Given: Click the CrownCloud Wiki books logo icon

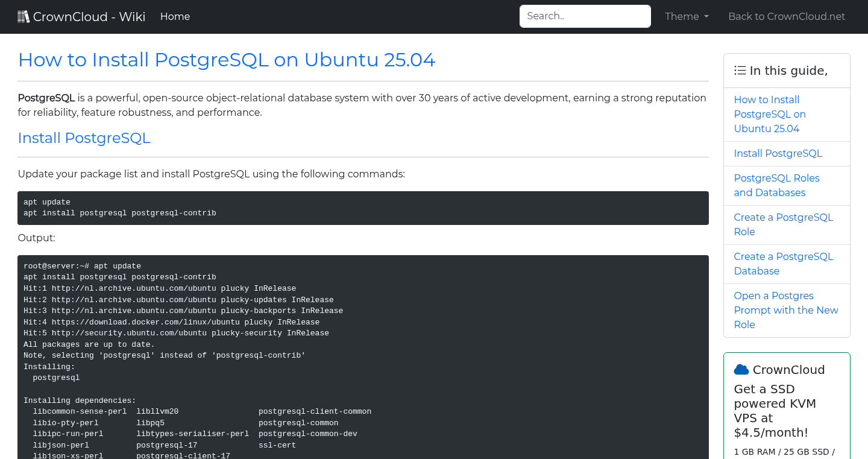Looking at the screenshot, I should pyautogui.click(x=24, y=17).
